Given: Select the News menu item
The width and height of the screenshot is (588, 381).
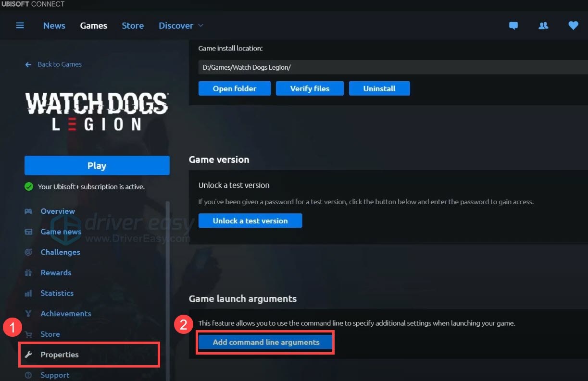Looking at the screenshot, I should click(x=54, y=25).
